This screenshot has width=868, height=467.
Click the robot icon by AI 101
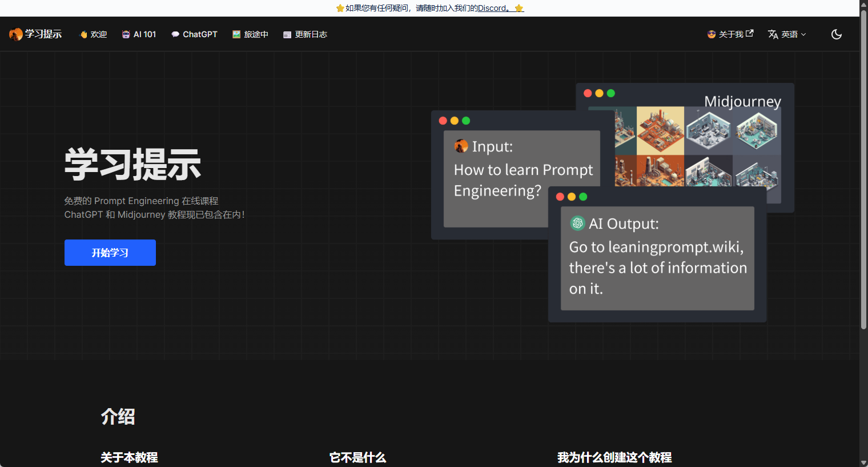pos(126,34)
